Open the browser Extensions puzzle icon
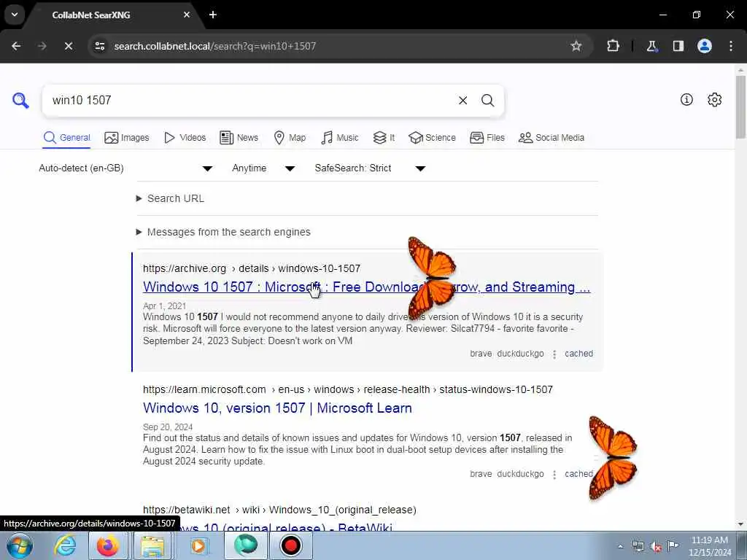 613,46
